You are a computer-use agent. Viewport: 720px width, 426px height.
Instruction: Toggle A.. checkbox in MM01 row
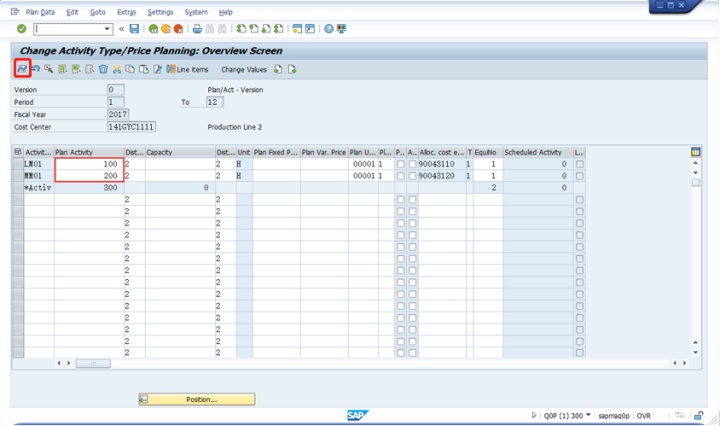tap(412, 176)
